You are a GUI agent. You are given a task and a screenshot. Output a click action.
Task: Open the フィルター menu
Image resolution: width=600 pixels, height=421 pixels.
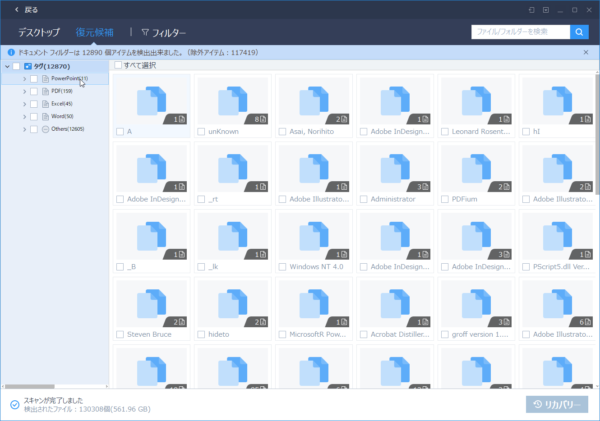pos(164,33)
